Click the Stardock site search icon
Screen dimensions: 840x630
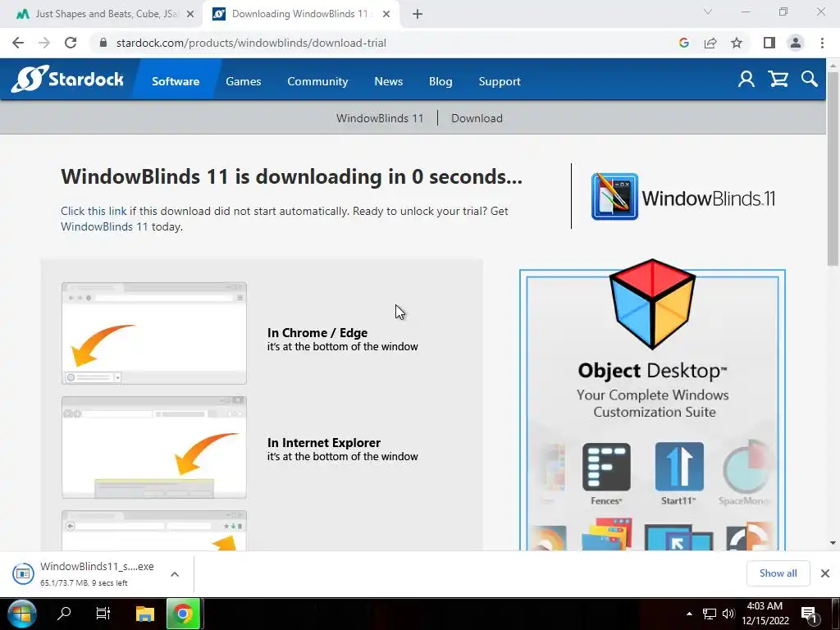tap(810, 80)
